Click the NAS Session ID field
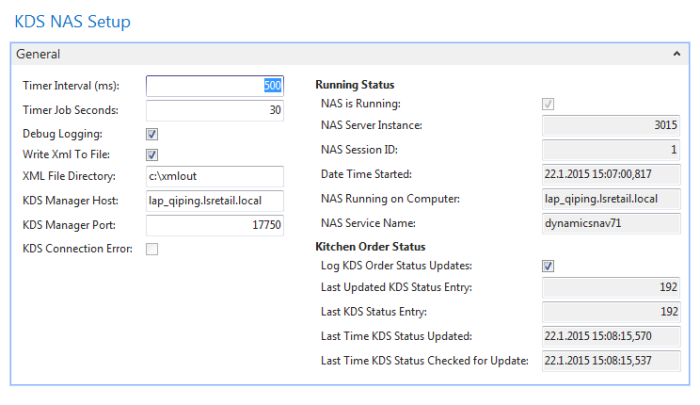This screenshot has height=405, width=700. (611, 150)
